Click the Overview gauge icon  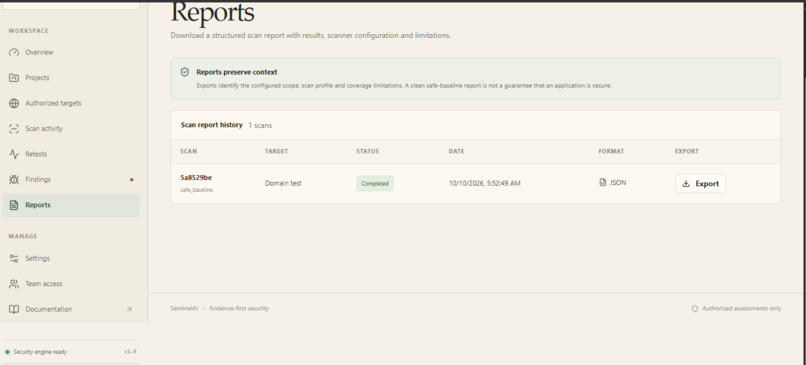click(x=14, y=52)
